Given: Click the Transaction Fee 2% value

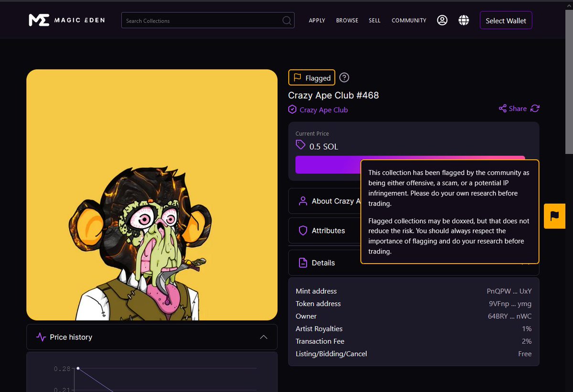Looking at the screenshot, I should 527,341.
